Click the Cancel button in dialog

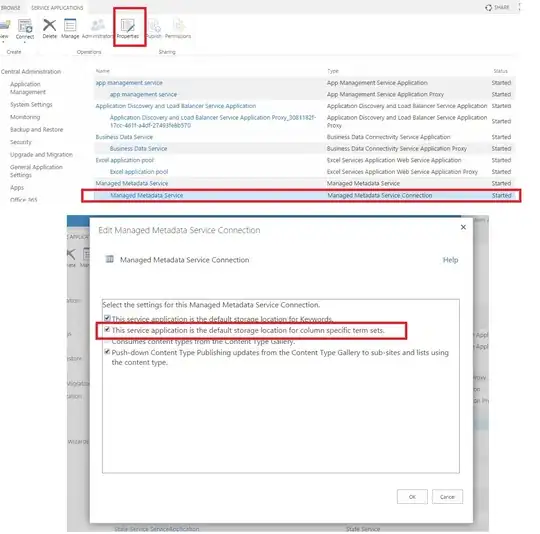click(x=447, y=496)
